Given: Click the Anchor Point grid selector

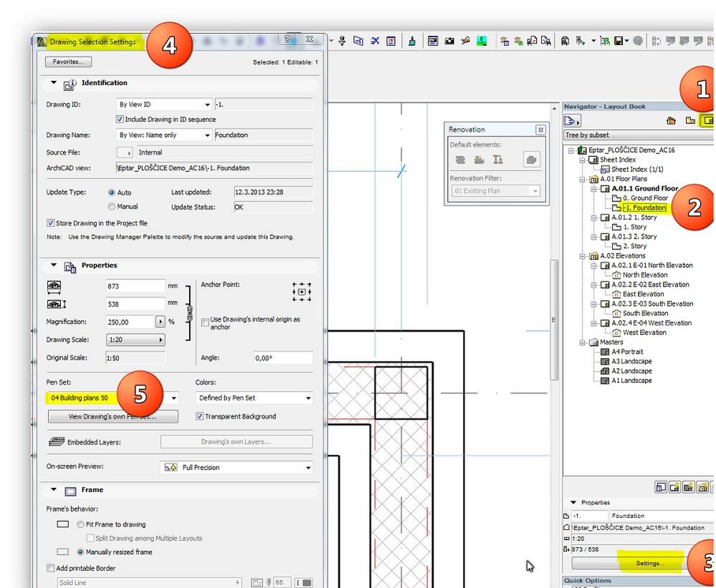Looking at the screenshot, I should (302, 291).
